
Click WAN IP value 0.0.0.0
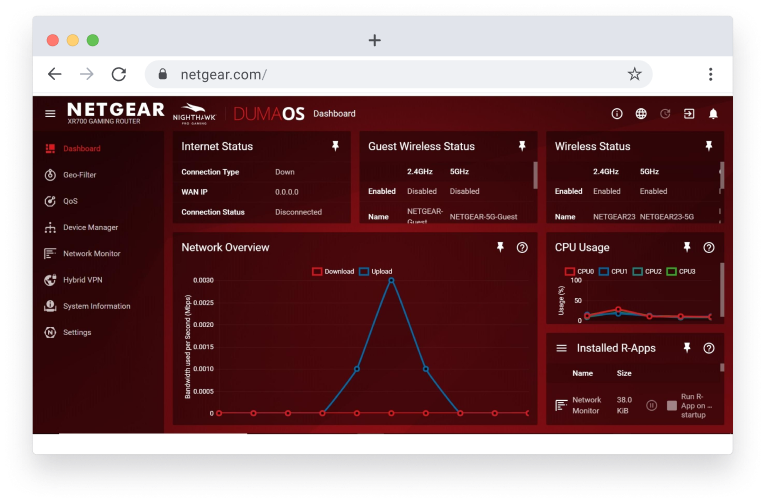287,192
